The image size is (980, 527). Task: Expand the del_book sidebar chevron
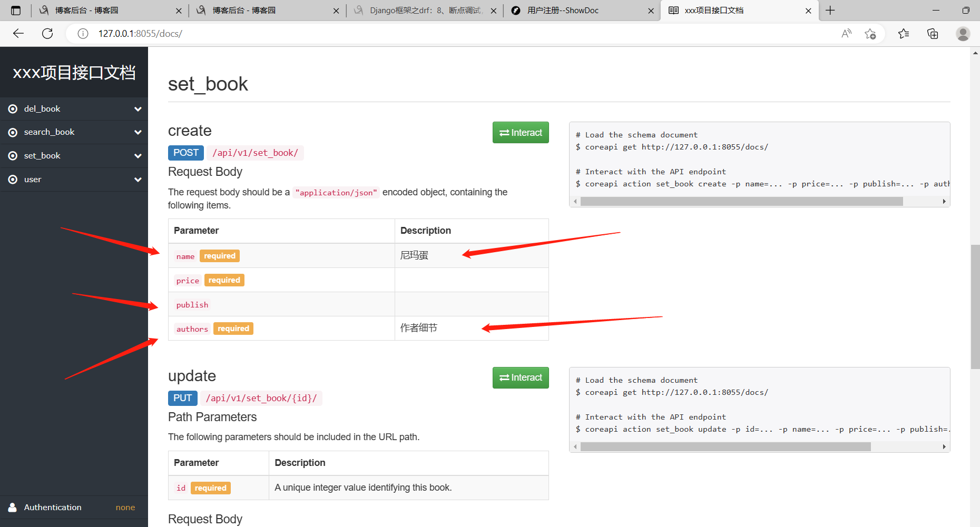click(x=138, y=109)
